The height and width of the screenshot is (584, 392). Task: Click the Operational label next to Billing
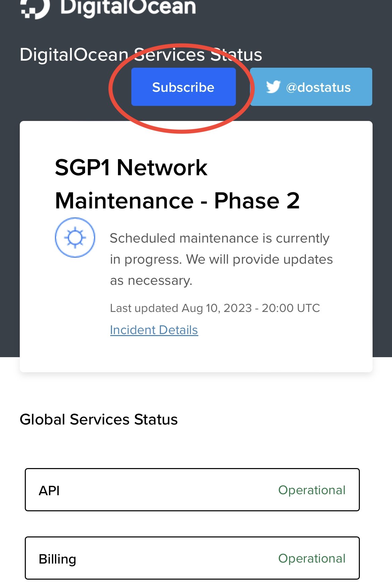(312, 558)
